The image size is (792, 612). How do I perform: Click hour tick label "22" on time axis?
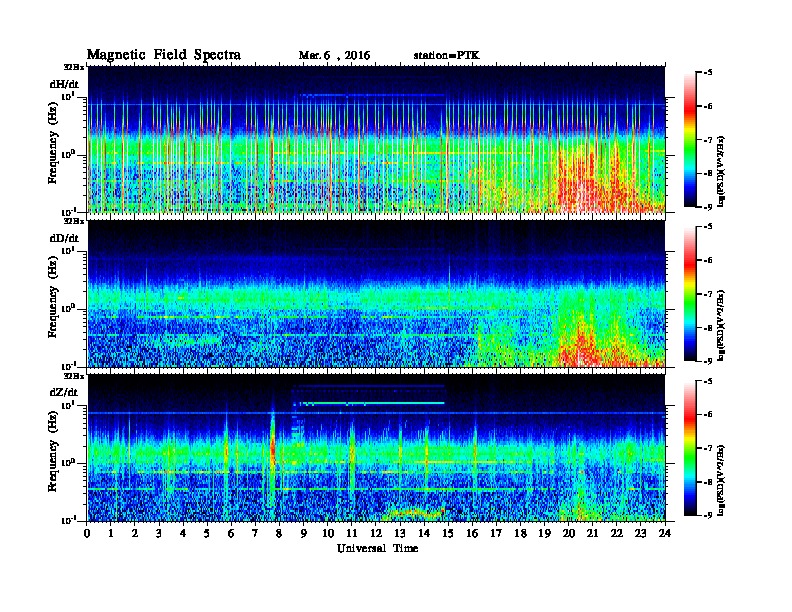point(617,534)
